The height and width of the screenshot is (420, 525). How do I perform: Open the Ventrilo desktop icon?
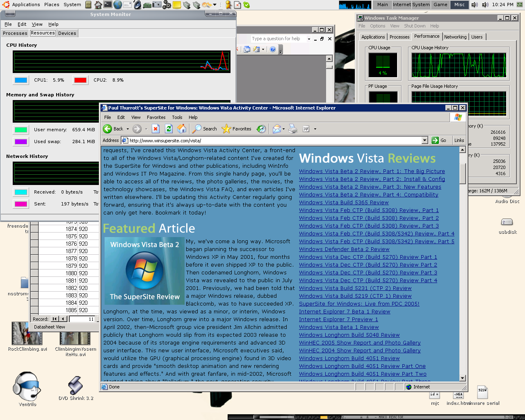[27, 389]
